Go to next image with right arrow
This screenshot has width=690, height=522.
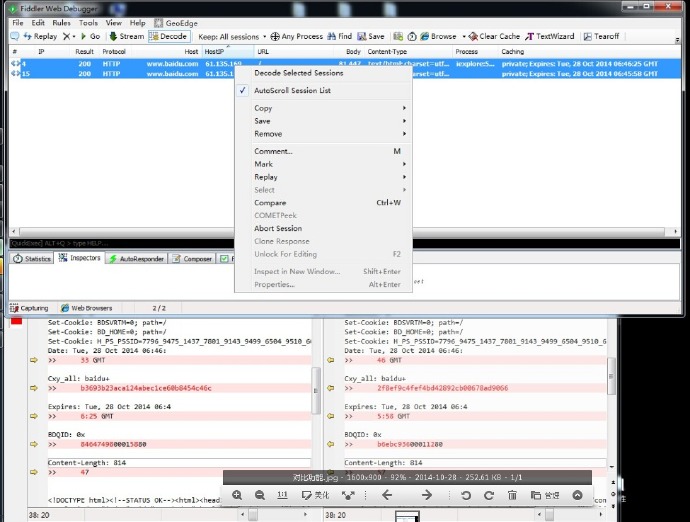click(427, 495)
